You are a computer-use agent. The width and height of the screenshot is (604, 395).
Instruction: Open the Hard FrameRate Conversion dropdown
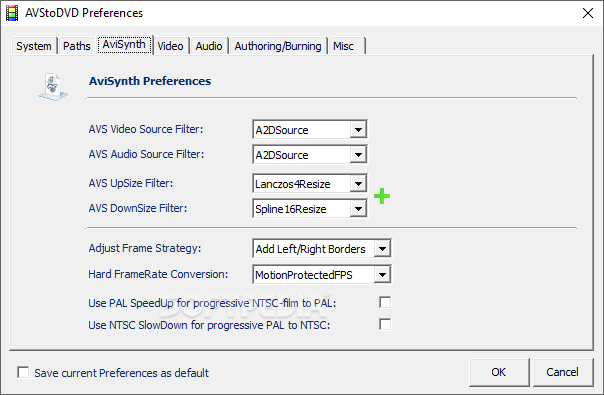click(382, 275)
